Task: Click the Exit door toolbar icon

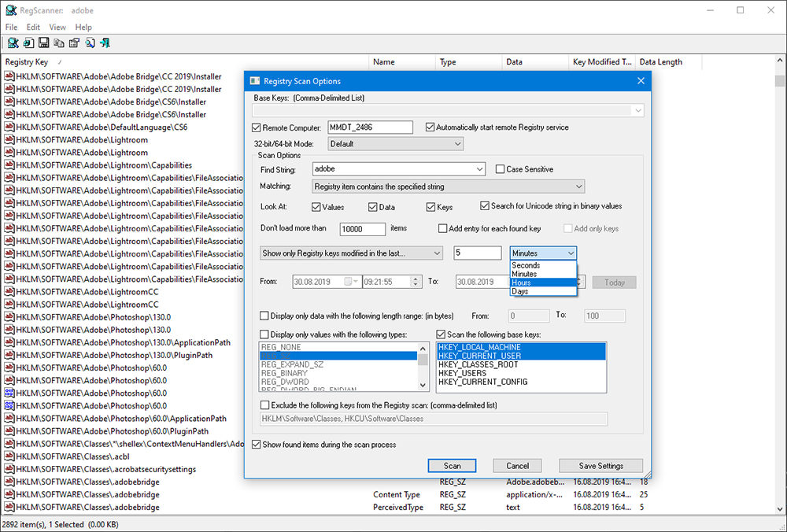Action: [x=105, y=43]
